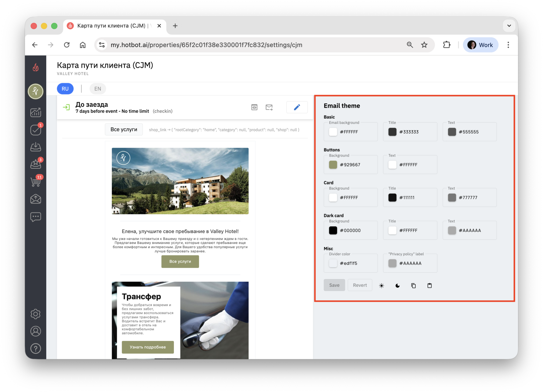Click the hotel photo in the email preview
The width and height of the screenshot is (543, 392).
(180, 181)
